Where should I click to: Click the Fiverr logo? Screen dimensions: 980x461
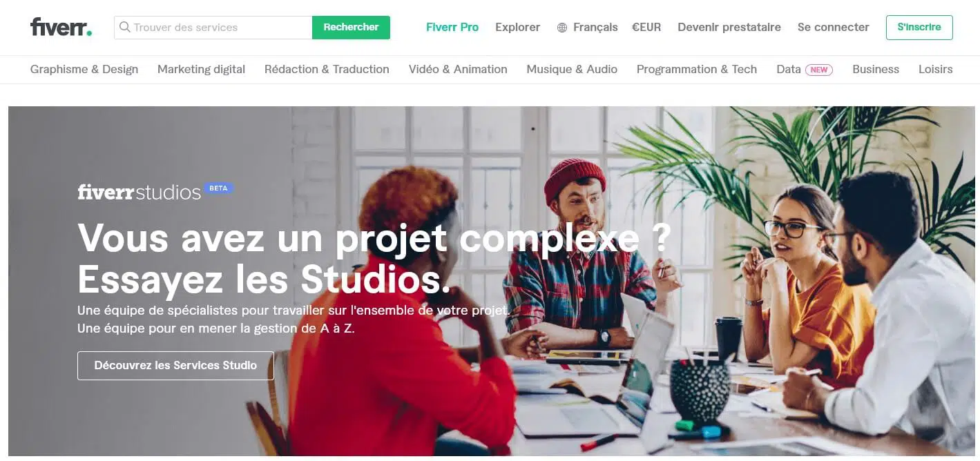pyautogui.click(x=61, y=27)
